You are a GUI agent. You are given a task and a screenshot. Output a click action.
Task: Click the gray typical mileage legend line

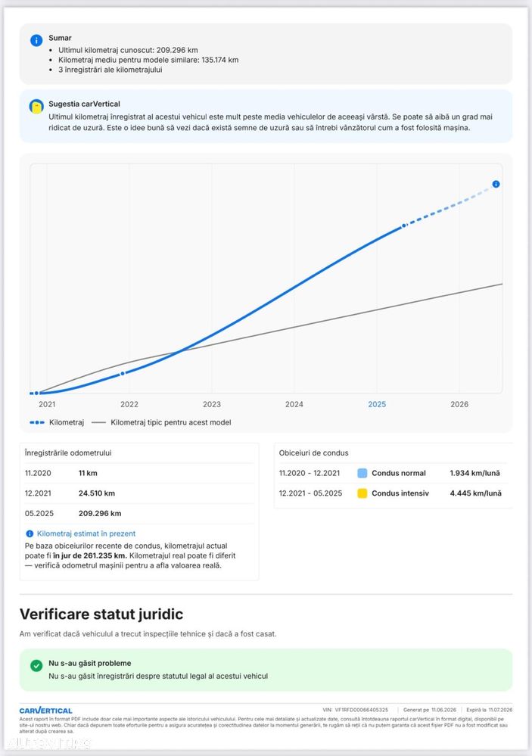point(98,422)
